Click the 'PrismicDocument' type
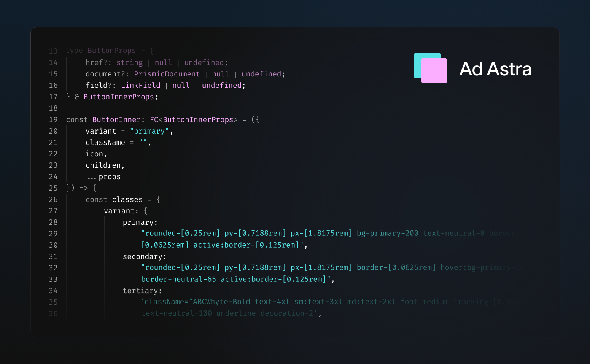This screenshot has width=590, height=364. [167, 74]
